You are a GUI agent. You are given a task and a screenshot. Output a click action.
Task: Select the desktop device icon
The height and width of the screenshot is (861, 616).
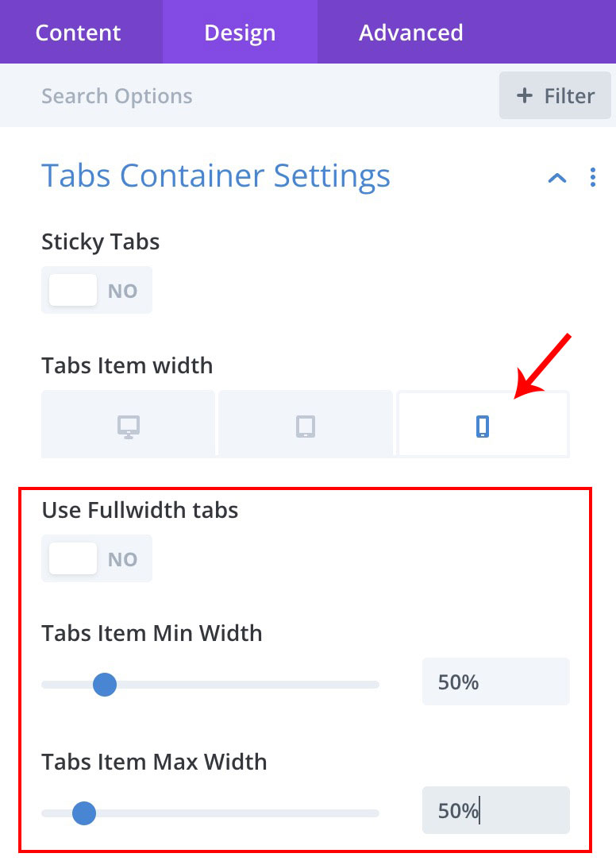[x=129, y=427]
